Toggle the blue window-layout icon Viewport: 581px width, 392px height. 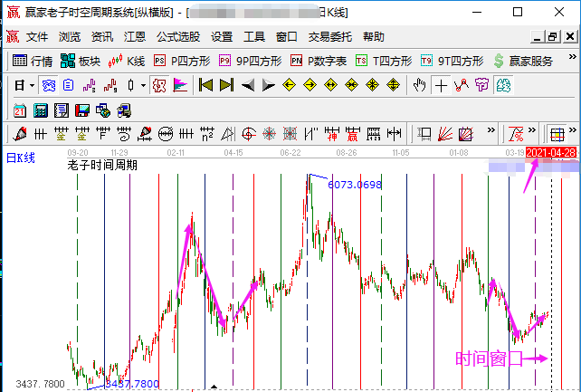coord(49,86)
